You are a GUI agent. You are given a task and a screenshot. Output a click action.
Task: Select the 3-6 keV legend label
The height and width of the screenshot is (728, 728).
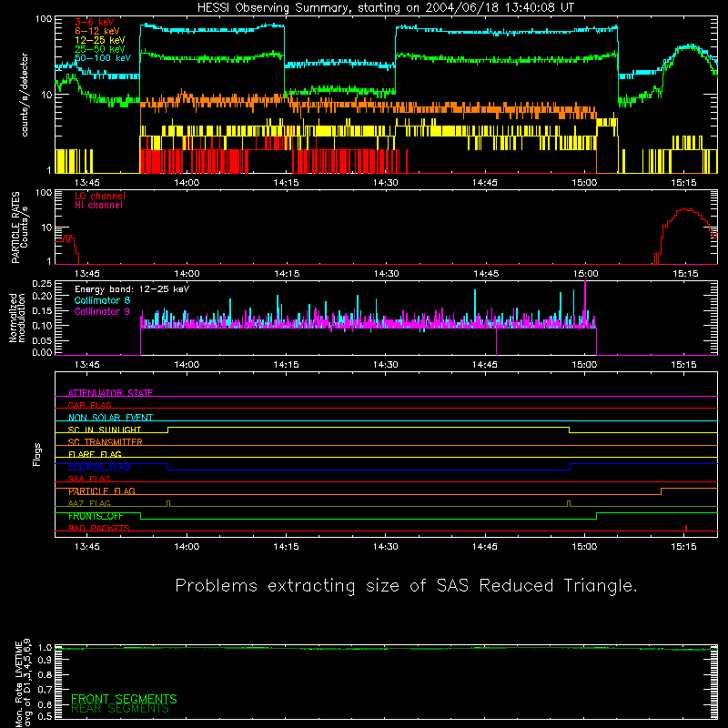pyautogui.click(x=94, y=22)
